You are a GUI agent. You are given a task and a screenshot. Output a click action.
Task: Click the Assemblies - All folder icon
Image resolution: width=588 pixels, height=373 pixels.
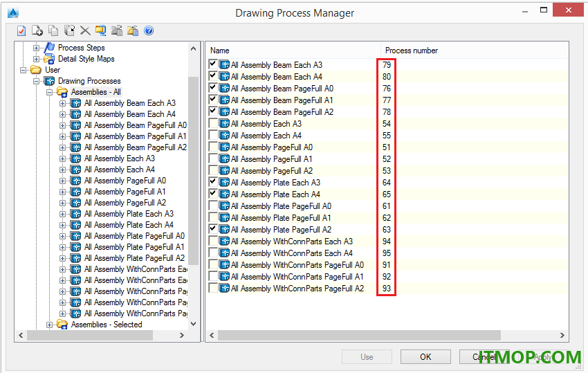[x=62, y=92]
